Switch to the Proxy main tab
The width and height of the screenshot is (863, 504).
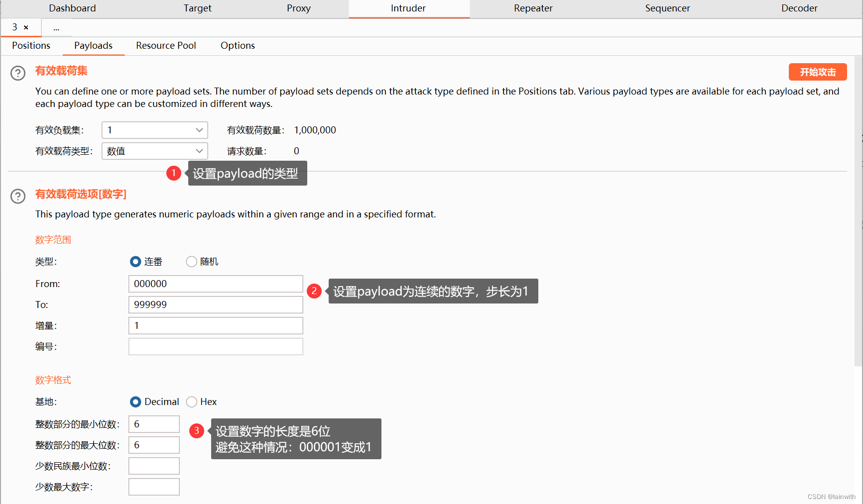[x=298, y=8]
